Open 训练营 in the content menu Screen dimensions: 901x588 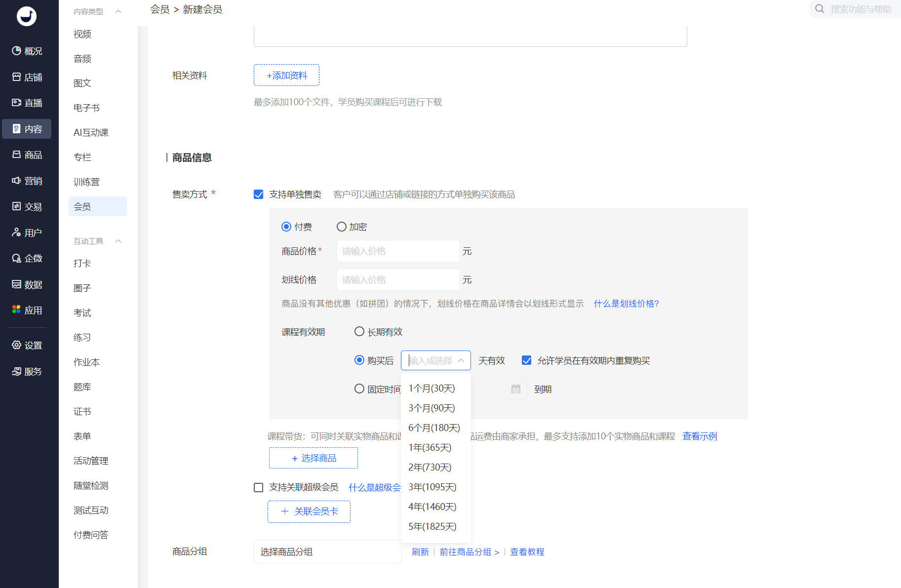86,182
